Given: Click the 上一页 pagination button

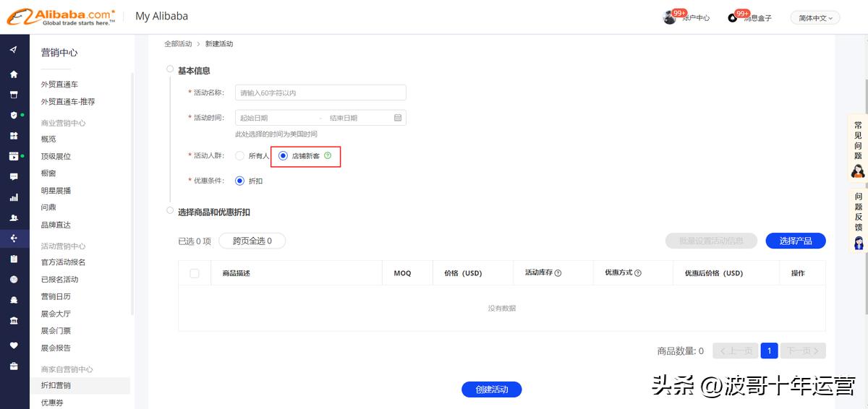Looking at the screenshot, I should (736, 350).
